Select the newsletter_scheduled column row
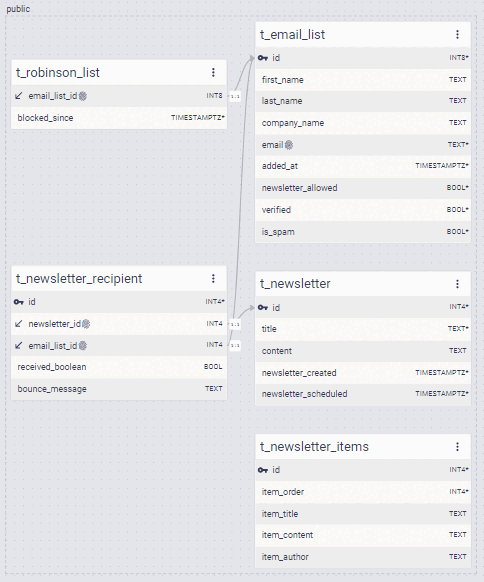 363,394
